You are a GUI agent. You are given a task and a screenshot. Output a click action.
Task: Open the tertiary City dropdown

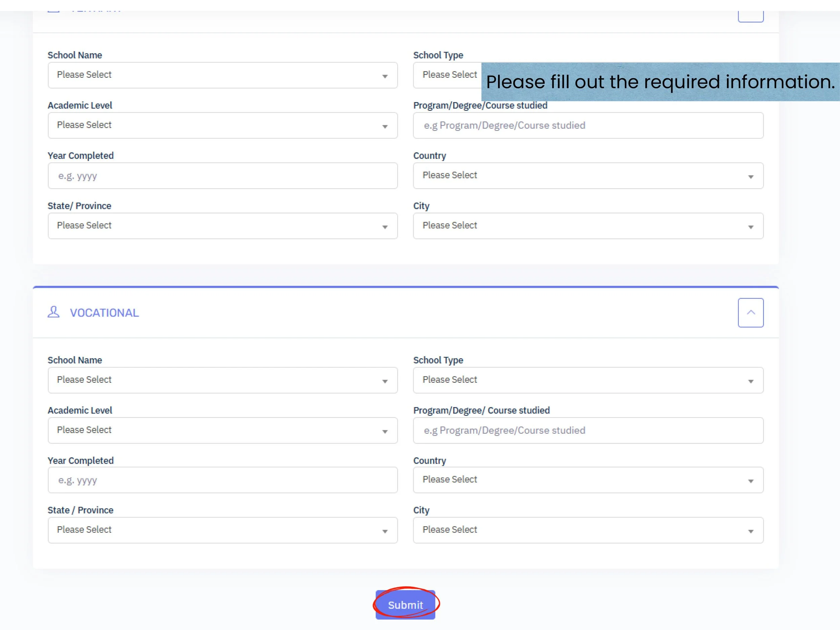click(x=588, y=226)
